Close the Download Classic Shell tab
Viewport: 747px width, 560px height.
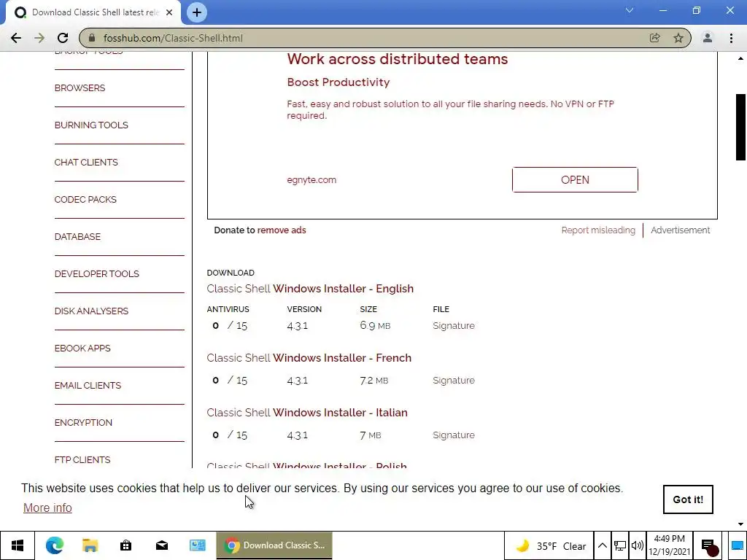point(169,12)
